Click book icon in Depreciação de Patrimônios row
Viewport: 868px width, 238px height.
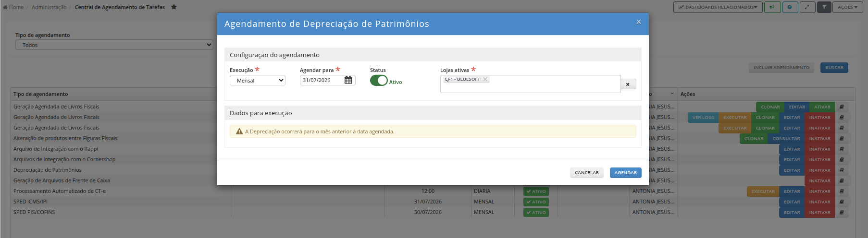(842, 170)
